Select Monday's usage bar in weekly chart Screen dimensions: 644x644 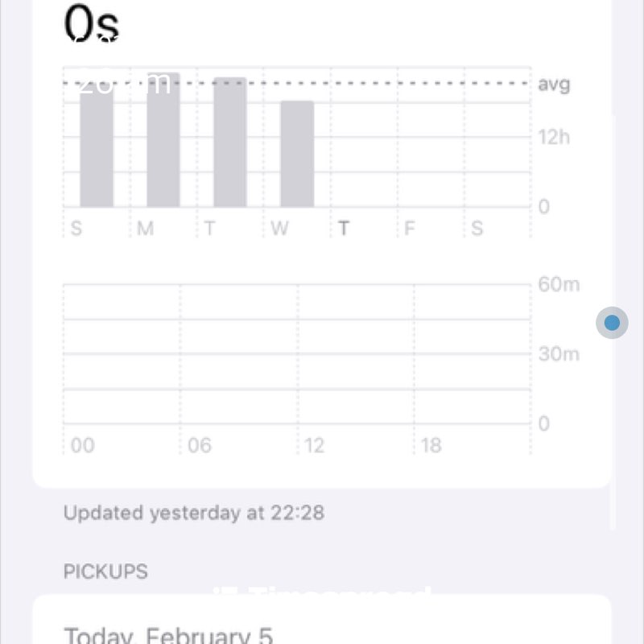pyautogui.click(x=163, y=141)
